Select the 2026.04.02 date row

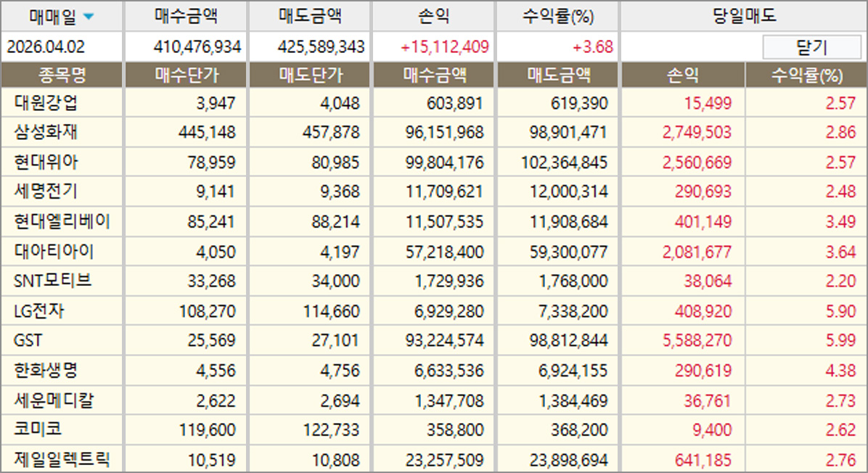[x=46, y=47]
